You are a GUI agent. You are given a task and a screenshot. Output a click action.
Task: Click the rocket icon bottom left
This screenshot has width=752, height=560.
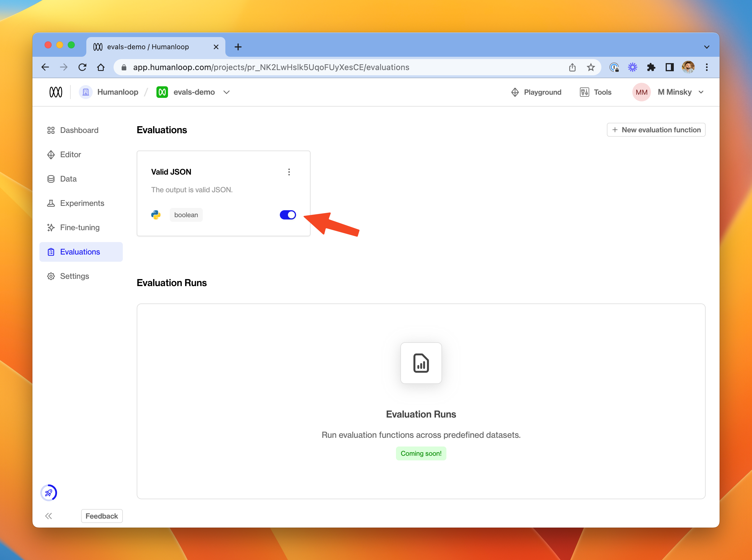pyautogui.click(x=49, y=493)
